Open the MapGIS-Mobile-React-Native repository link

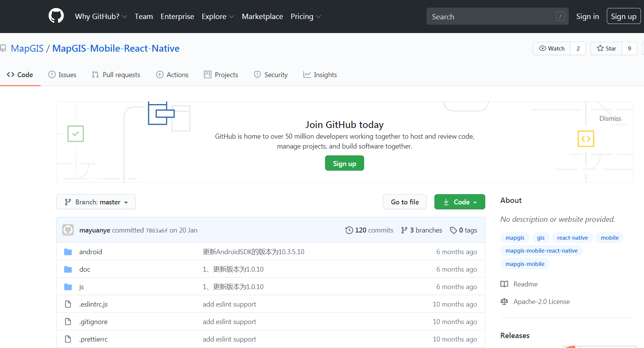(116, 48)
